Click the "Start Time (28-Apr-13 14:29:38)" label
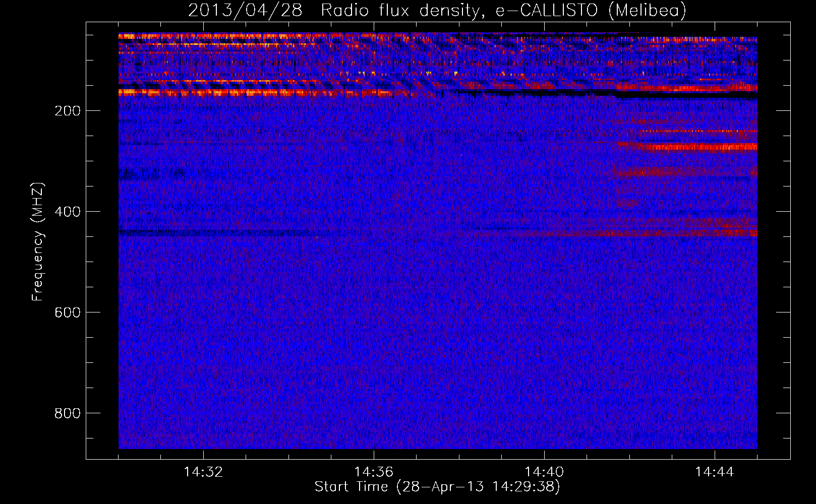Image resolution: width=816 pixels, height=504 pixels. tap(437, 487)
